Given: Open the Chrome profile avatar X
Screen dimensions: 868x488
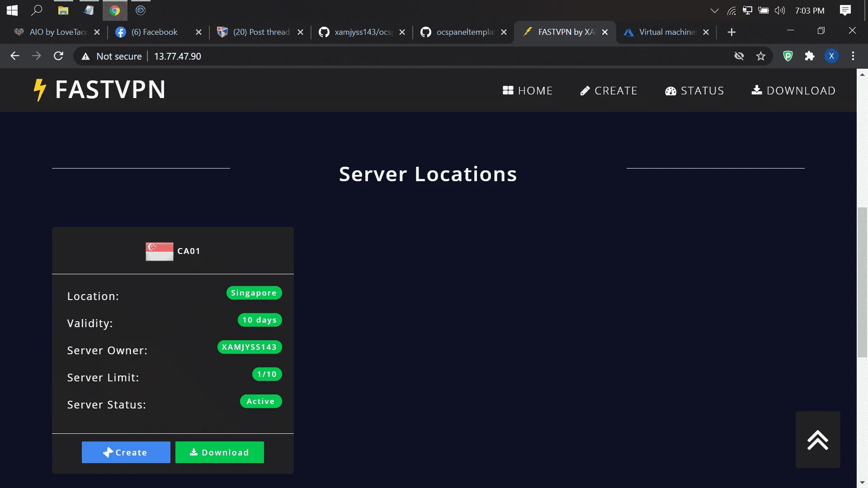Looking at the screenshot, I should tap(831, 56).
